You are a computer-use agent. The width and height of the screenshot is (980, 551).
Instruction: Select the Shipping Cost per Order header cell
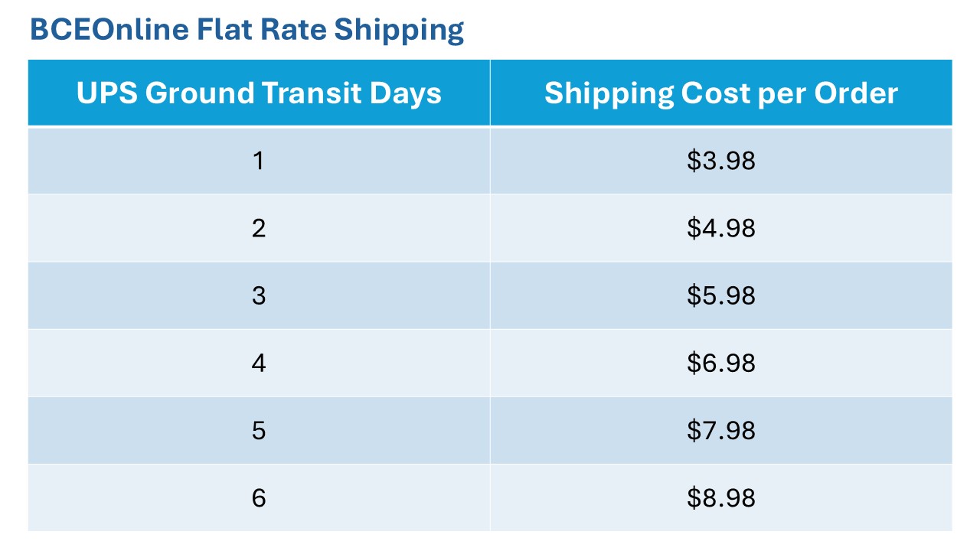(x=720, y=93)
